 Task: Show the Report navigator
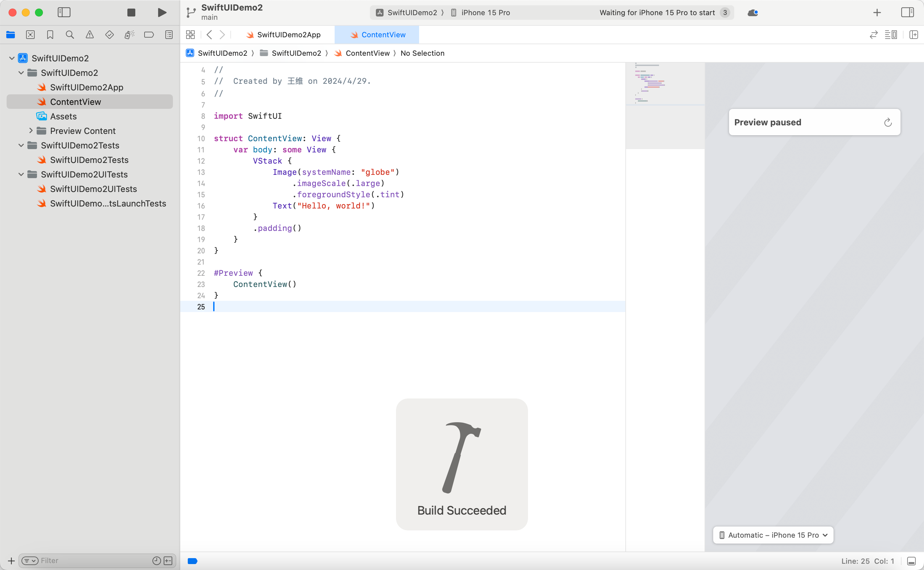click(x=169, y=35)
